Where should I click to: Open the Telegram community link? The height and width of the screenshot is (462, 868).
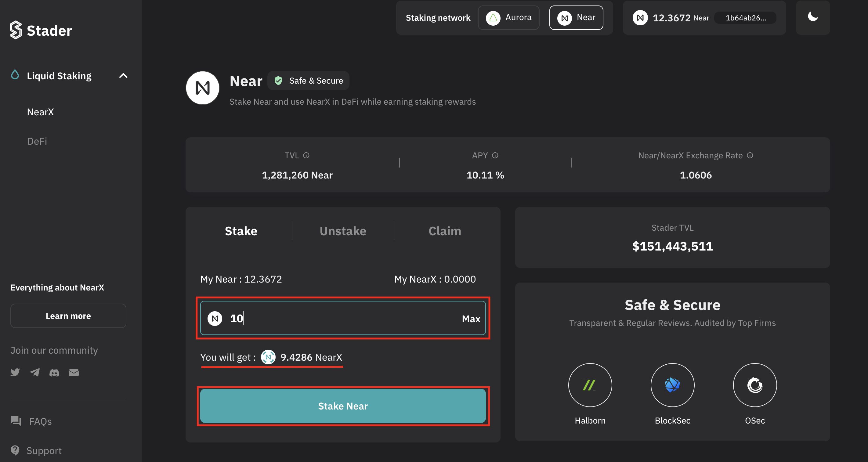(35, 372)
